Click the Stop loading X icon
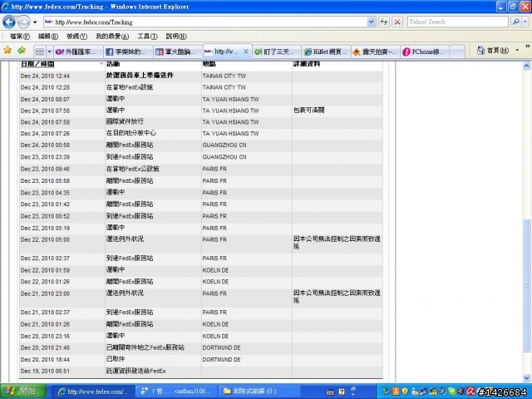Image resolution: width=532 pixels, height=399 pixels. pyautogui.click(x=397, y=22)
